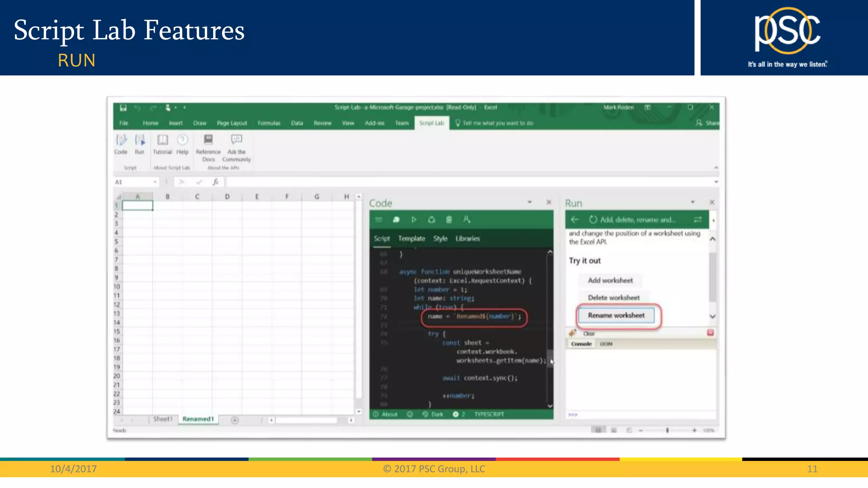Switch to the DOM console tab
Screen dimensions: 868x488
click(606, 344)
